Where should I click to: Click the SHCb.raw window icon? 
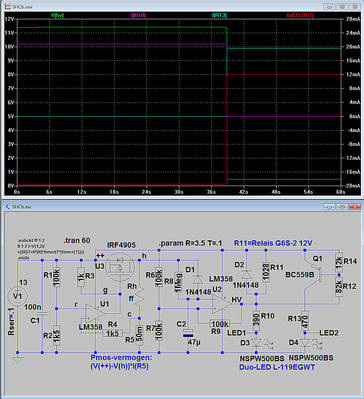click(x=8, y=6)
